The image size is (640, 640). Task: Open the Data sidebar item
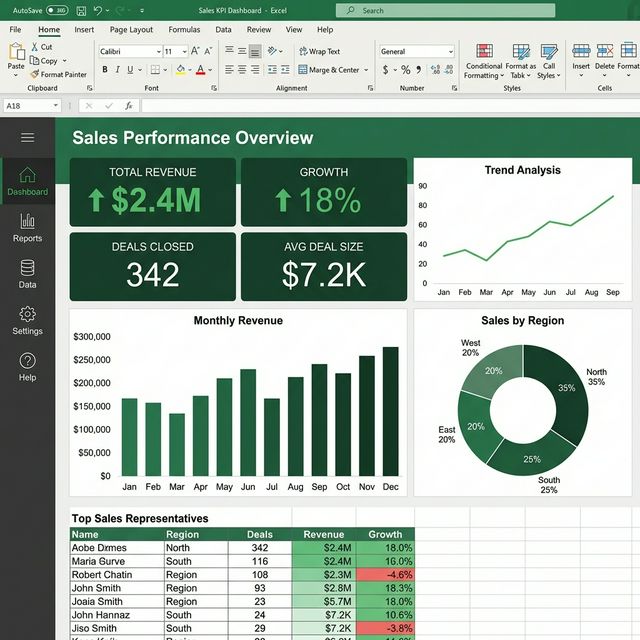point(27,274)
